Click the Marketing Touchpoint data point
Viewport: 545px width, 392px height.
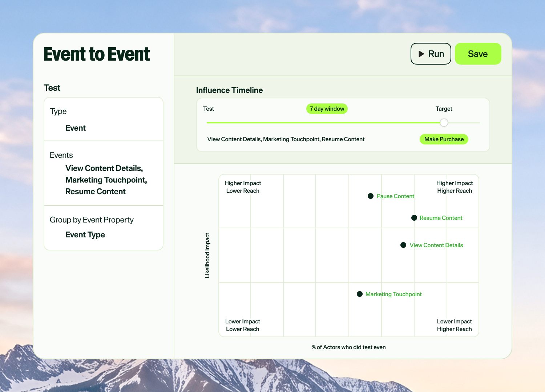360,294
